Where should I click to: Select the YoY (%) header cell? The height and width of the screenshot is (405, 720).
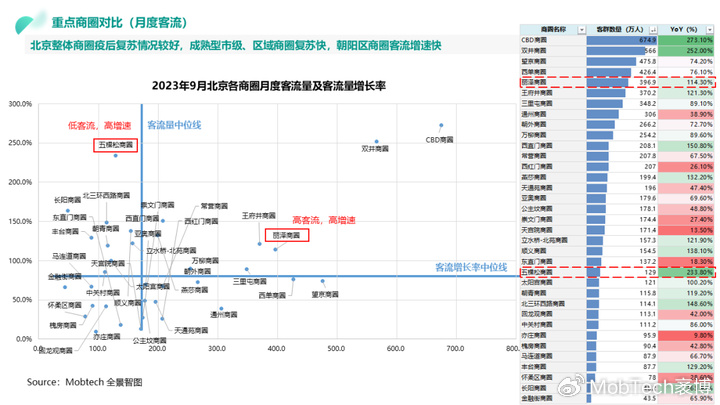[686, 29]
